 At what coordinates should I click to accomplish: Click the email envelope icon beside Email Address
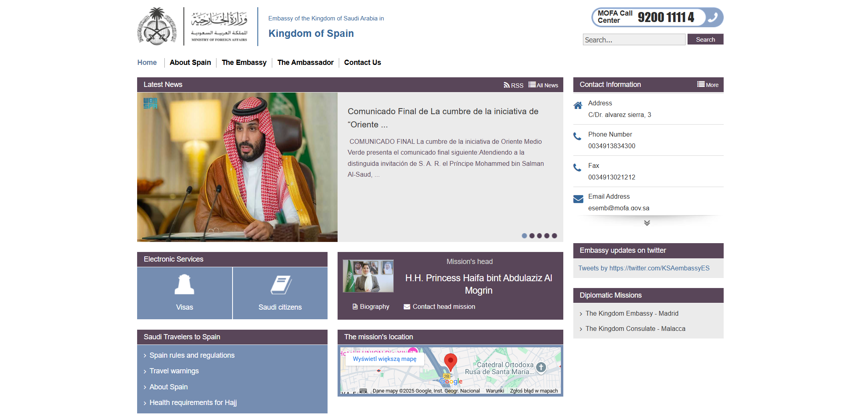click(578, 199)
